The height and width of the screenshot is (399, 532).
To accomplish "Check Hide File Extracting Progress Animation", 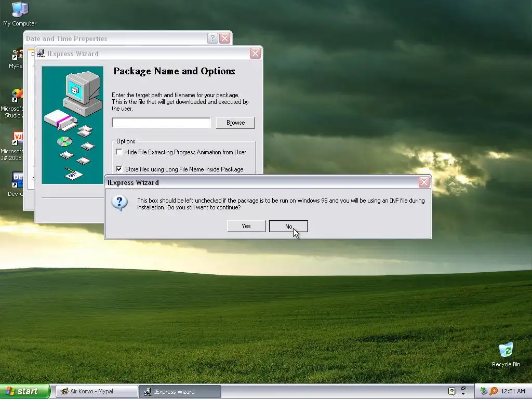I will tap(119, 152).
